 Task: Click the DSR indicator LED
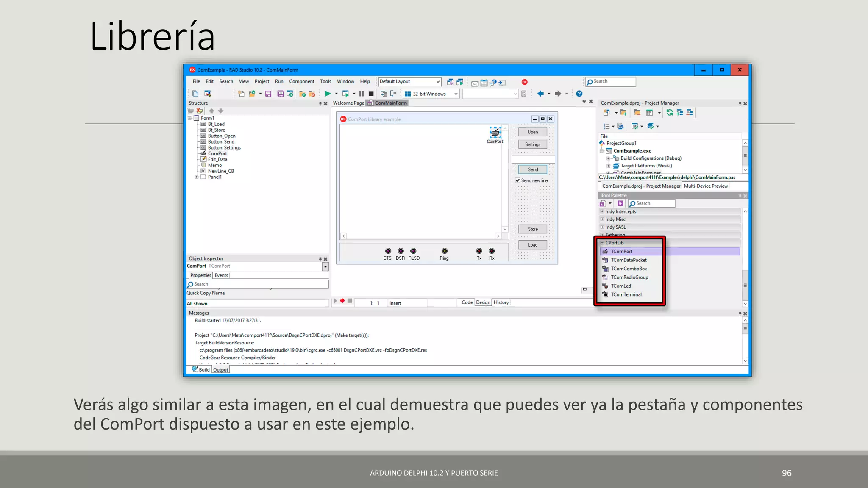[401, 251]
